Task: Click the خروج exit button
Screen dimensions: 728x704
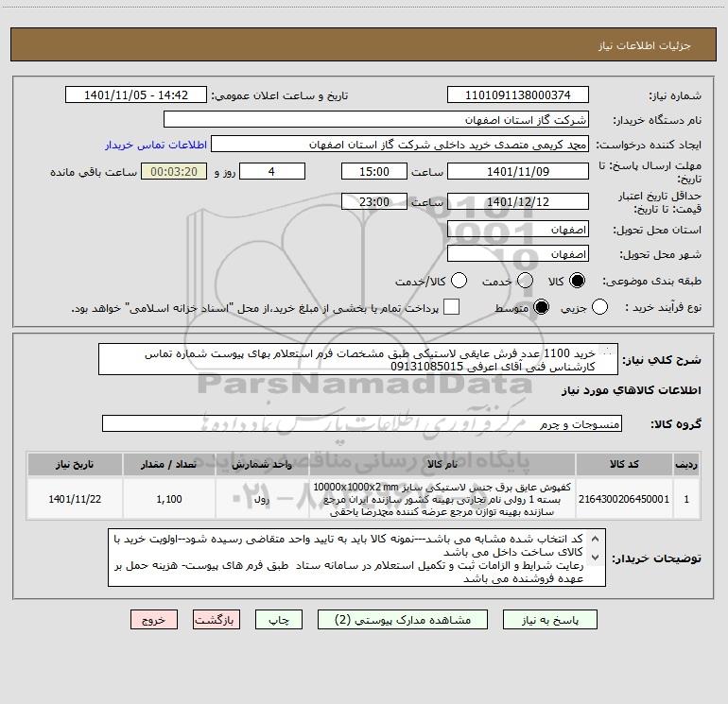Action: [154, 620]
